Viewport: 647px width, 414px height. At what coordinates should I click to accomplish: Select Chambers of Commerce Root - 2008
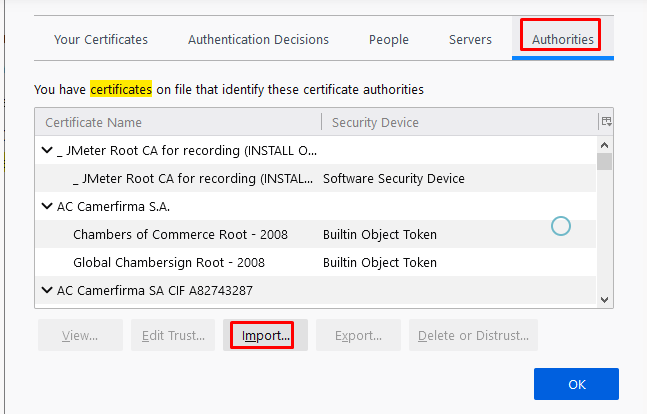point(180,235)
